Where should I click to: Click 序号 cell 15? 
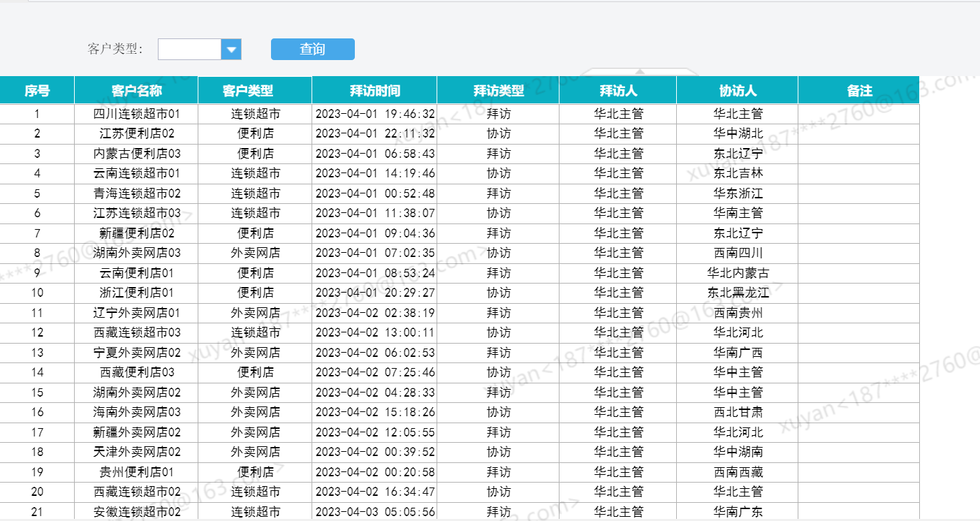click(37, 392)
